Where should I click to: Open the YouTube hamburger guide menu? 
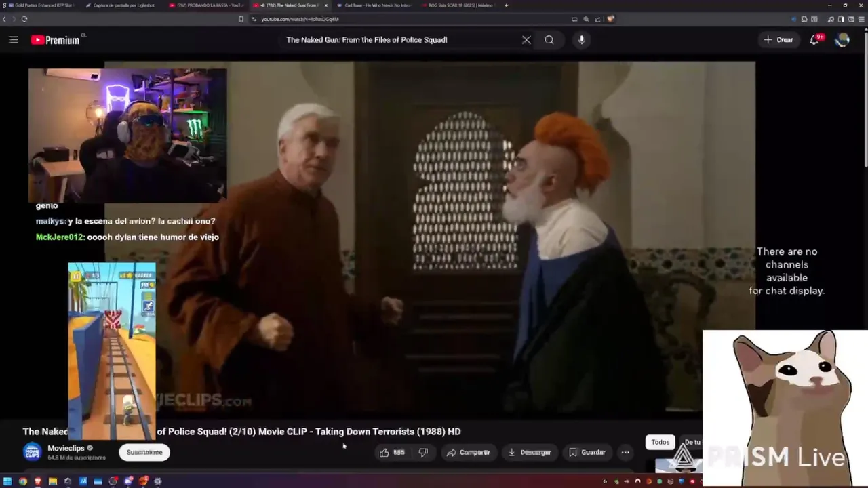pos(14,40)
